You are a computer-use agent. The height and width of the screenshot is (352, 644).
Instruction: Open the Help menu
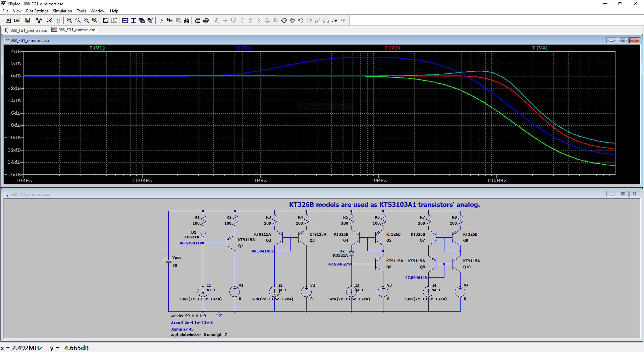(x=114, y=11)
